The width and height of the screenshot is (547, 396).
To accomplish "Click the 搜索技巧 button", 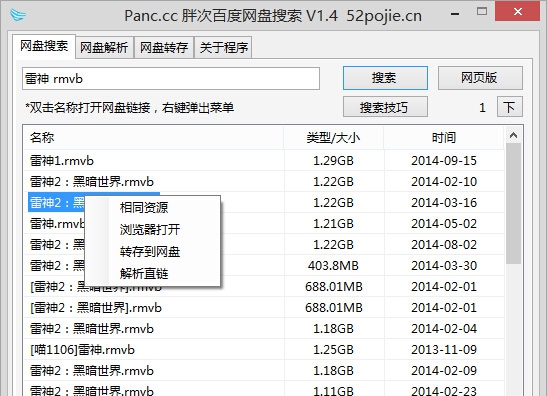I will (x=385, y=107).
